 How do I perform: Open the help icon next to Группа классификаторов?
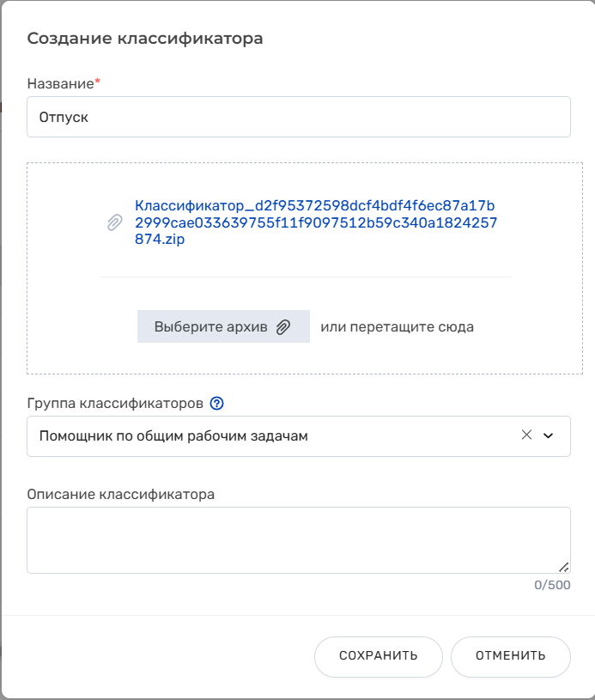click(217, 404)
